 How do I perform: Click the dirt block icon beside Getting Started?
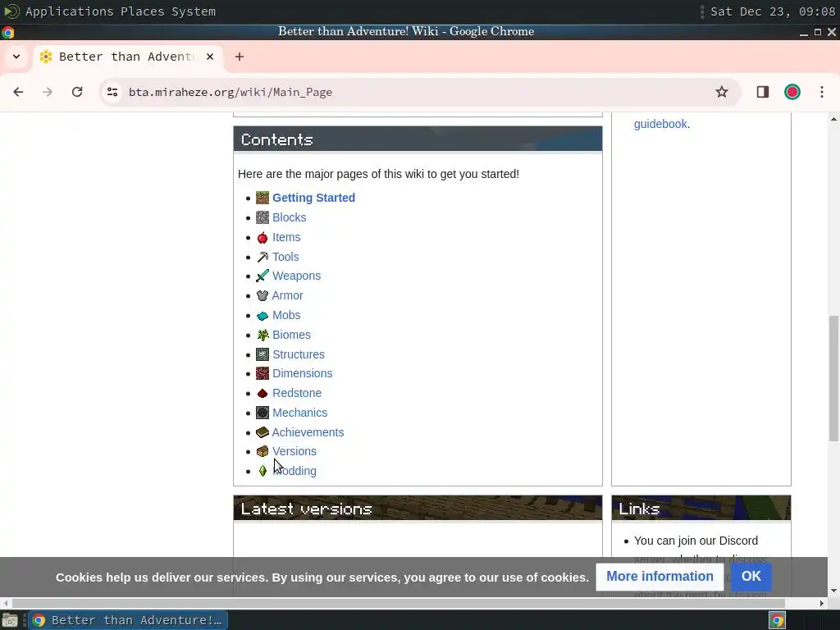[x=262, y=198]
